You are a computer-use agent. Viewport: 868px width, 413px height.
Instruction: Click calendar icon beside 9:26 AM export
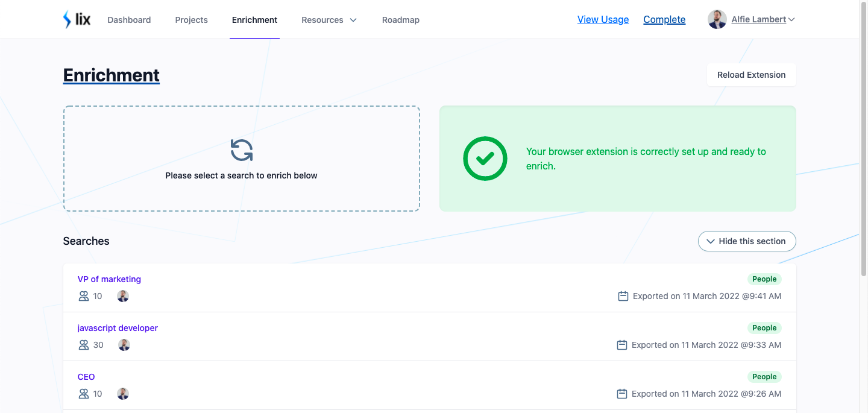[622, 394]
